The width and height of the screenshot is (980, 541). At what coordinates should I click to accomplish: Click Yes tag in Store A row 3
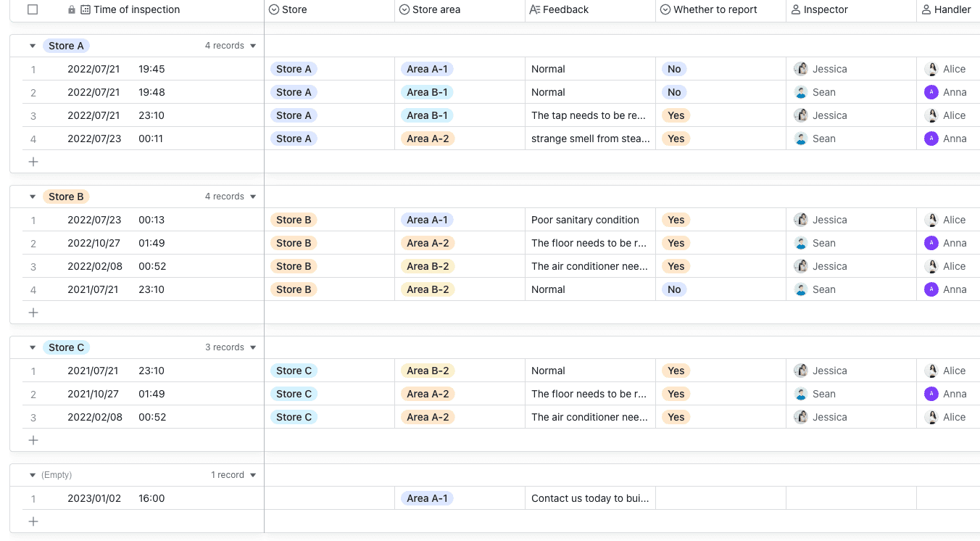pyautogui.click(x=676, y=115)
